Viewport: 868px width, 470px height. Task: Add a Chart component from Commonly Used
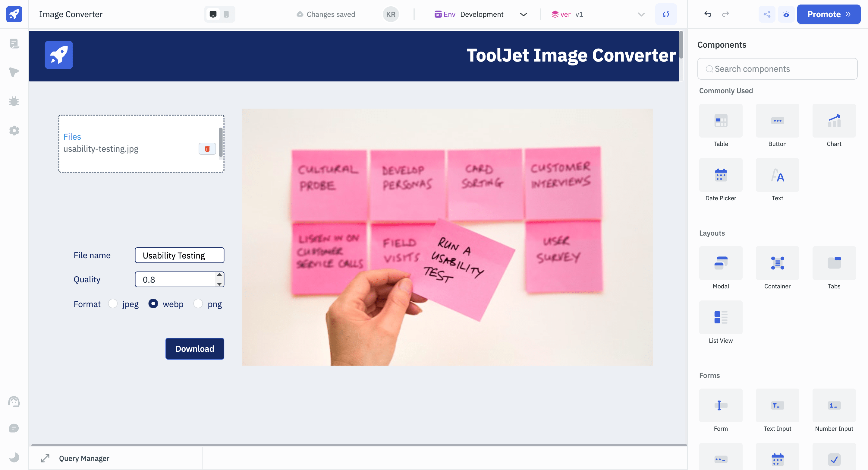click(x=834, y=120)
